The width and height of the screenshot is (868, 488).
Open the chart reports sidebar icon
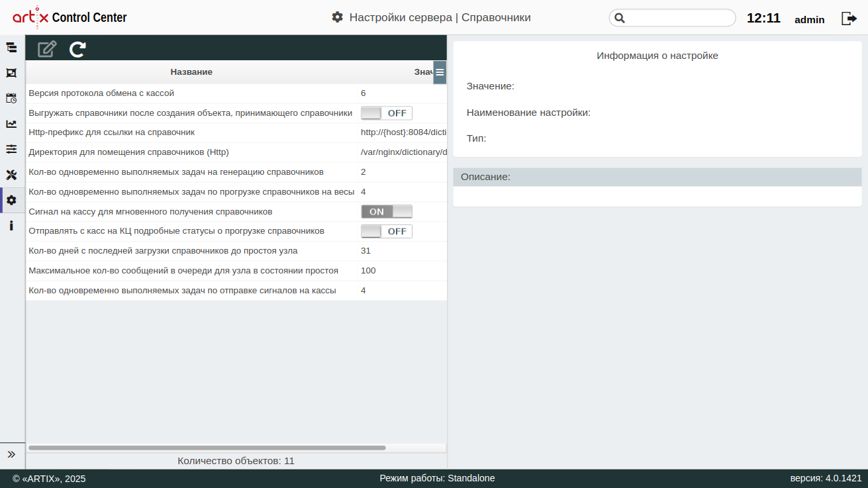pyautogui.click(x=11, y=124)
